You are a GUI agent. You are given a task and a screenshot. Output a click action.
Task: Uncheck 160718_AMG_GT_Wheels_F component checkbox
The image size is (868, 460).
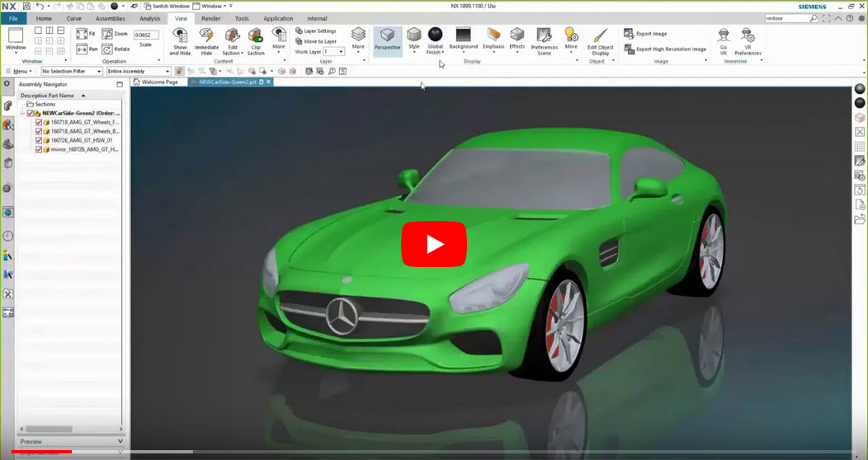coord(39,122)
